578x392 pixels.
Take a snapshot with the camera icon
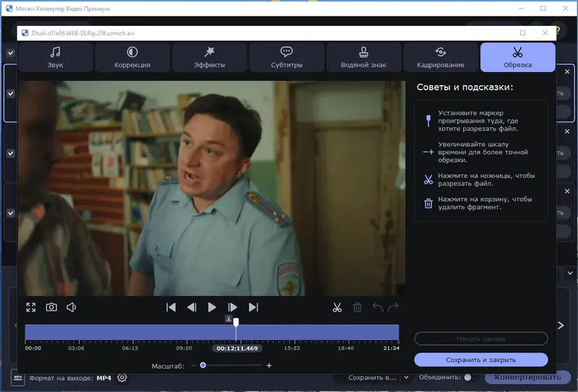(x=51, y=308)
